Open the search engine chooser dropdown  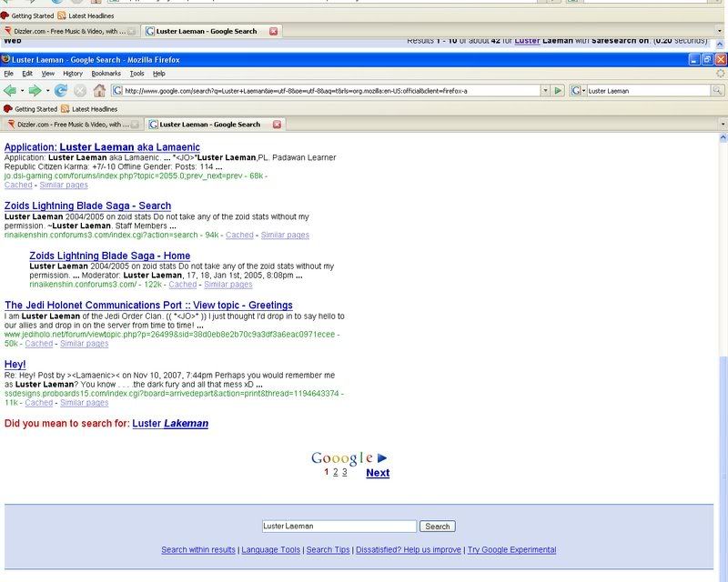pos(583,91)
